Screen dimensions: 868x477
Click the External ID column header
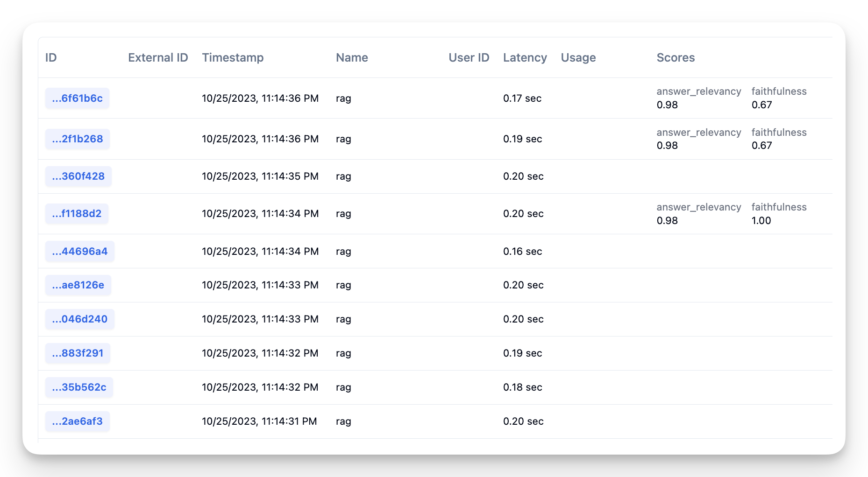pos(158,58)
